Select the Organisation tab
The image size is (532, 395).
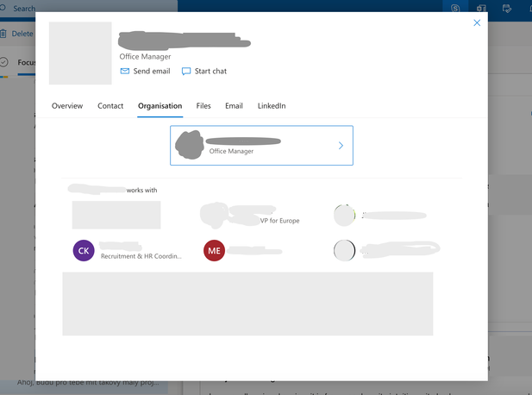[160, 106]
